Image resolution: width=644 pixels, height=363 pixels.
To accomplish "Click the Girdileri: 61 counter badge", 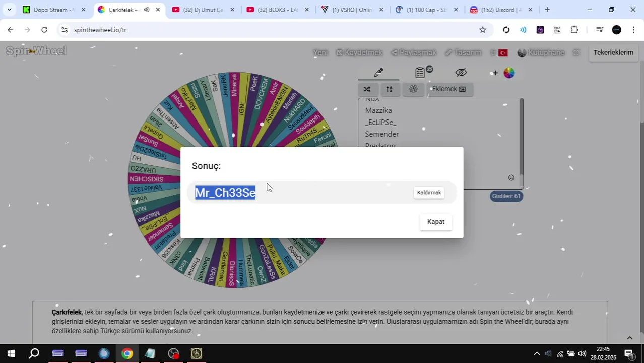I will (506, 196).
